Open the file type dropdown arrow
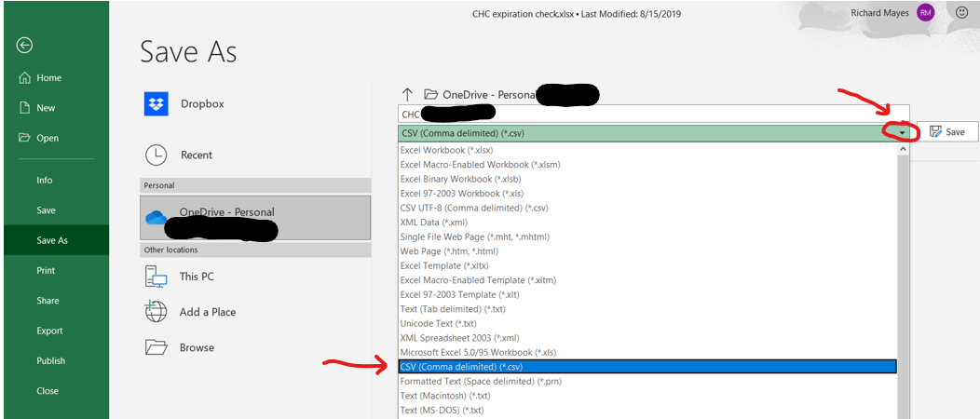 (x=902, y=133)
